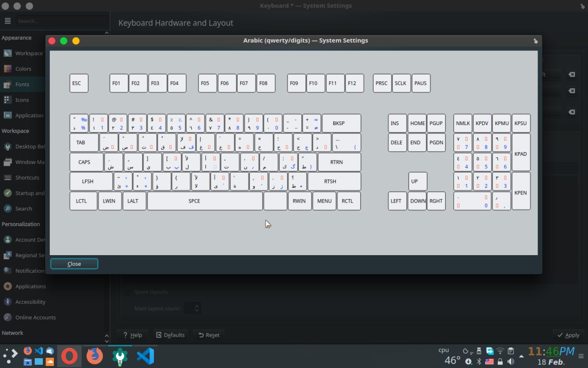Click the Close button in keyboard preview dialog
This screenshot has width=588, height=368.
click(74, 264)
